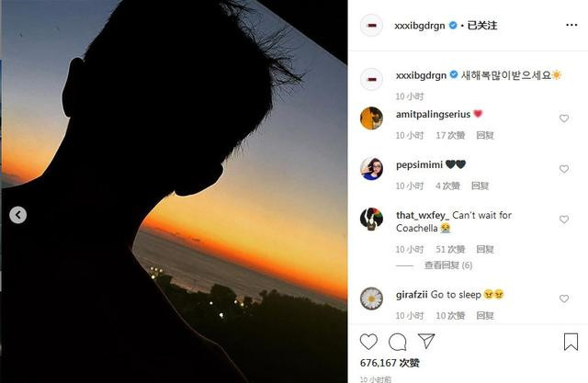Expand the 6 replies under Coachella comment
The width and height of the screenshot is (588, 383).
pyautogui.click(x=448, y=265)
